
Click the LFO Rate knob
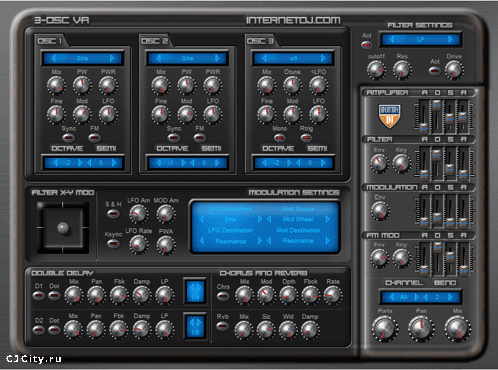pos(138,244)
